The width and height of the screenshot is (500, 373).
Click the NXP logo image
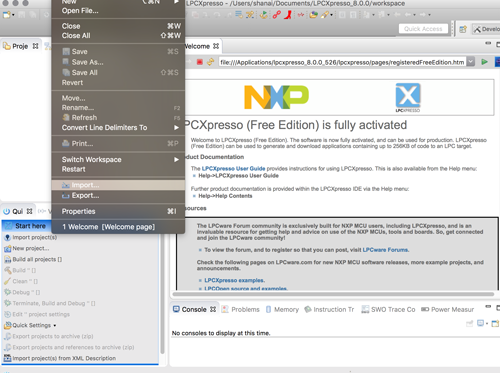click(276, 97)
